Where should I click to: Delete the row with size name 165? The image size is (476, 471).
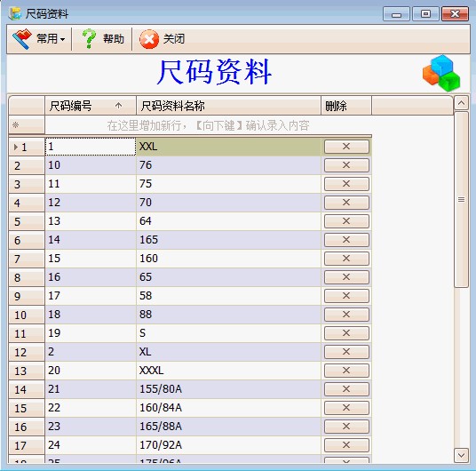coord(346,240)
